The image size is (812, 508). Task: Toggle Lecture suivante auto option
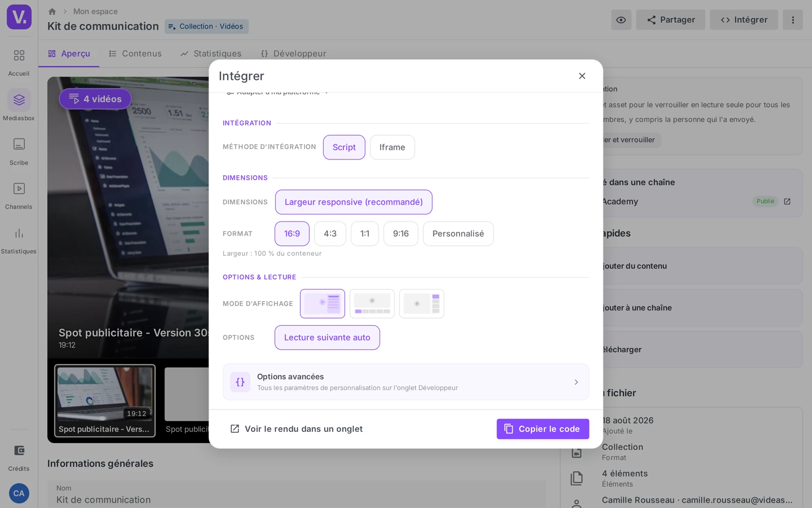click(x=327, y=337)
